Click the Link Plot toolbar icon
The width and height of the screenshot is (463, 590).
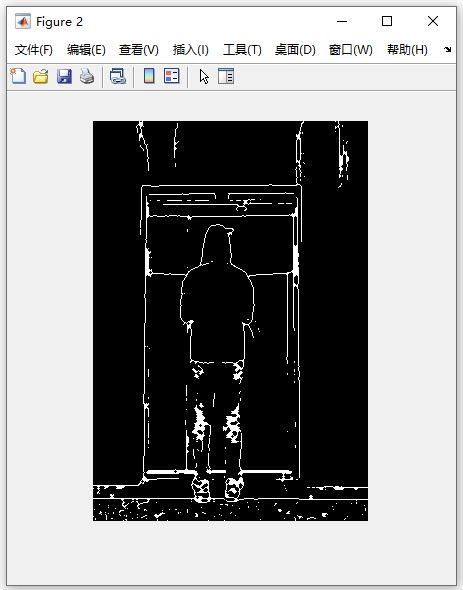[x=118, y=76]
